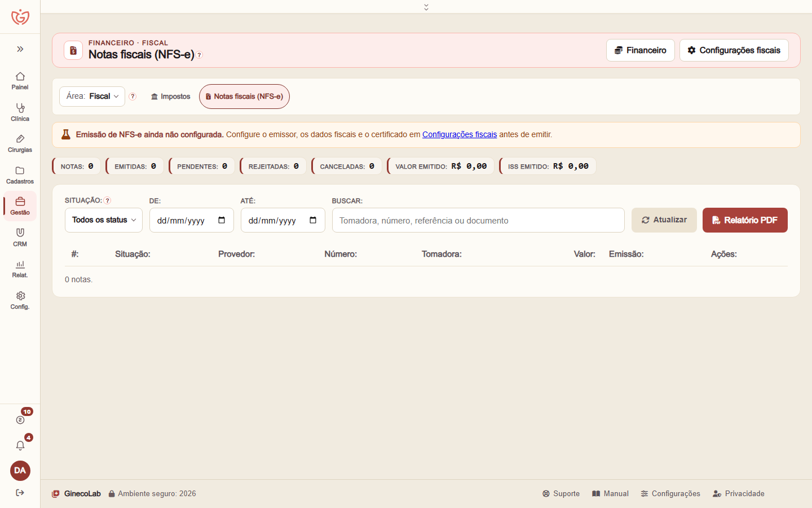Open the Todos os status dropdown
812x508 pixels.
(x=104, y=220)
